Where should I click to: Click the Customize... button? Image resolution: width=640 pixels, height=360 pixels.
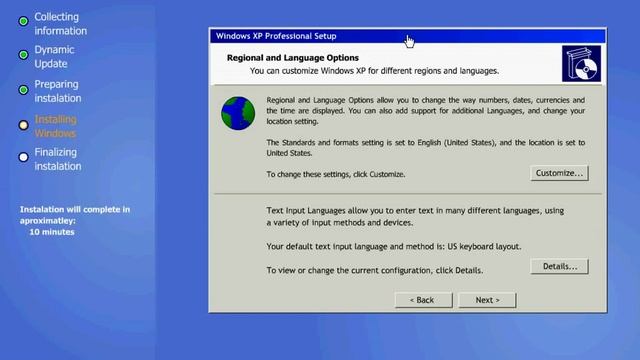click(559, 173)
